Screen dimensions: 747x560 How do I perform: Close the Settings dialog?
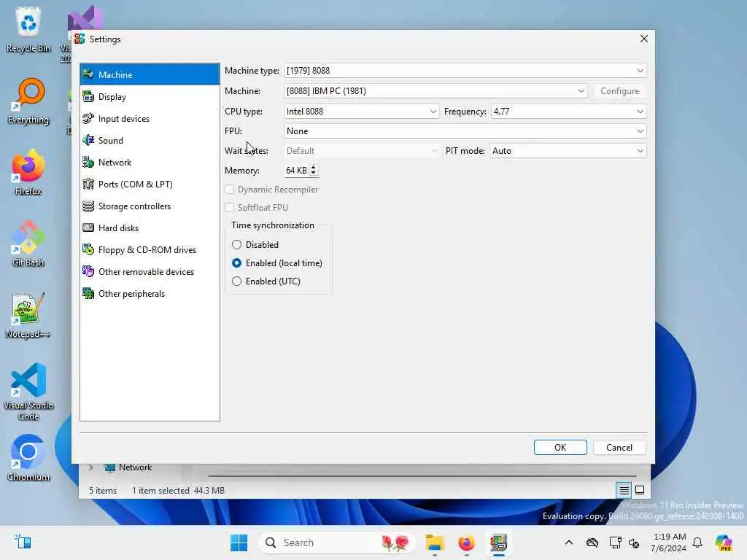(643, 39)
